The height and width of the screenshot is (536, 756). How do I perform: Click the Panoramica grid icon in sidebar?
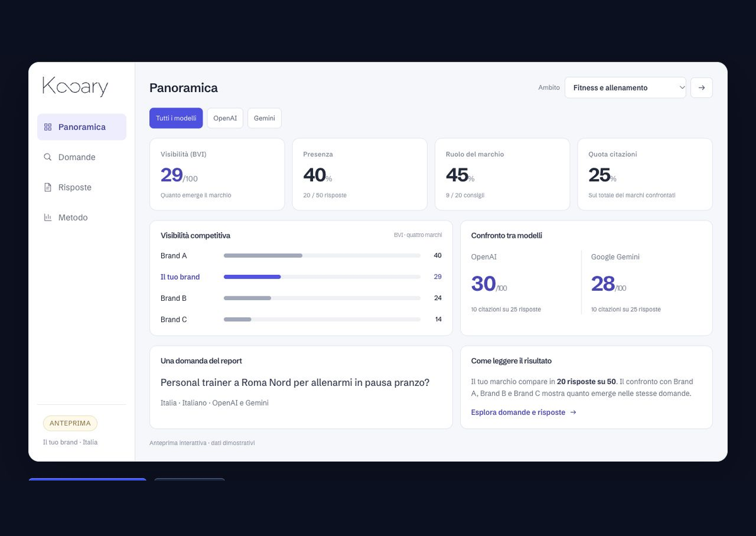(48, 127)
